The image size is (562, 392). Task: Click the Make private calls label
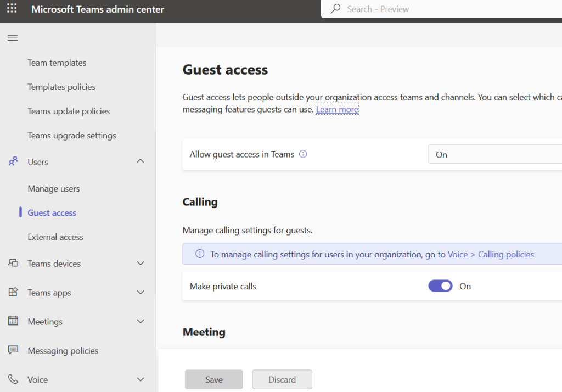pos(223,286)
